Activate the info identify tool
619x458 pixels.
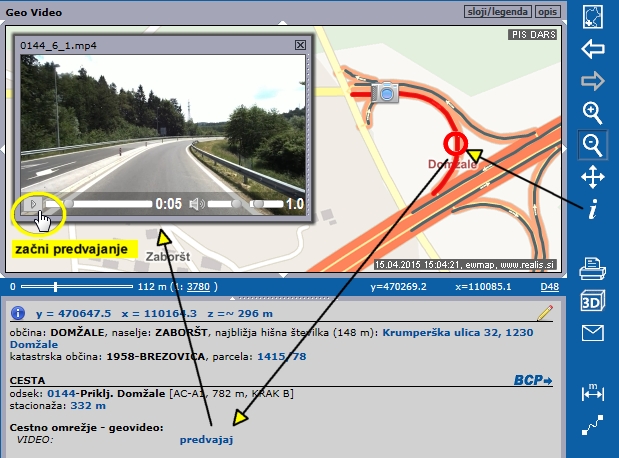594,210
